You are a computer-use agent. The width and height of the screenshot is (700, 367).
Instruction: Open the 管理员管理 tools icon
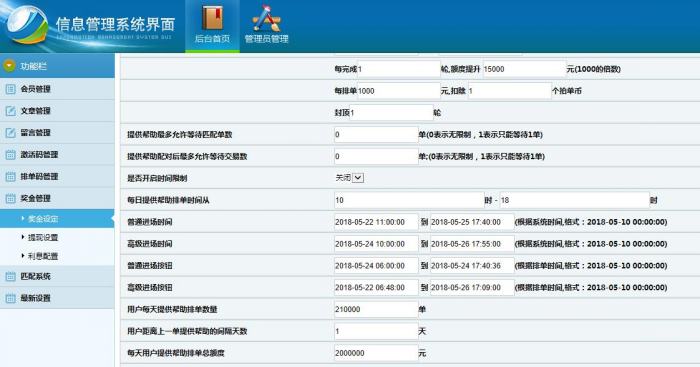266,18
